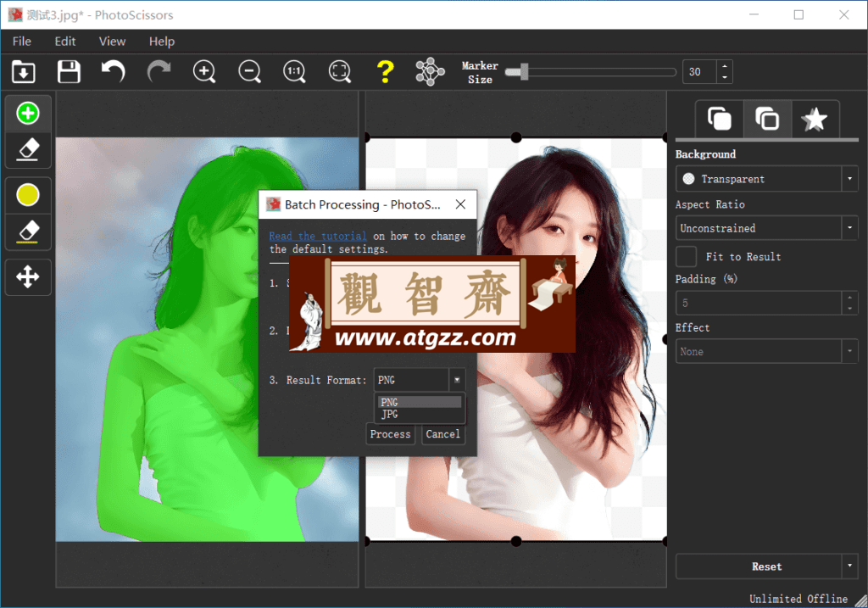Open the Edit menu
868x608 pixels.
click(64, 42)
